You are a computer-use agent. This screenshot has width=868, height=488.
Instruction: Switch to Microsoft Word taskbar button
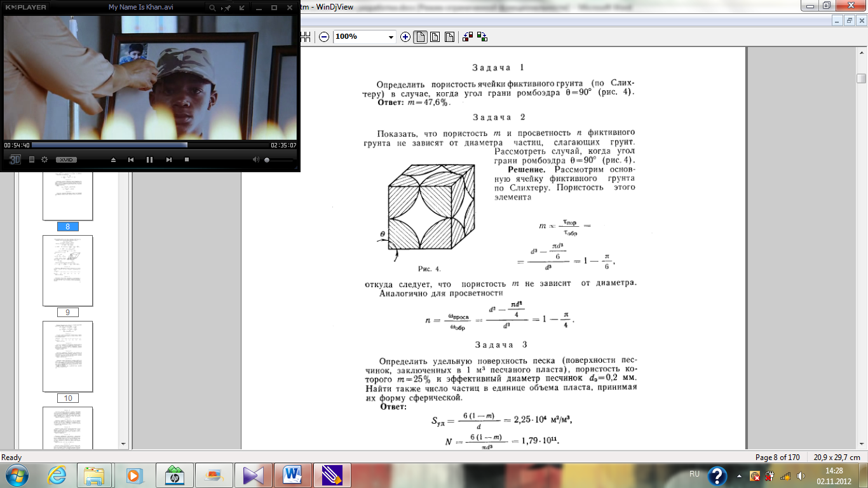click(292, 475)
